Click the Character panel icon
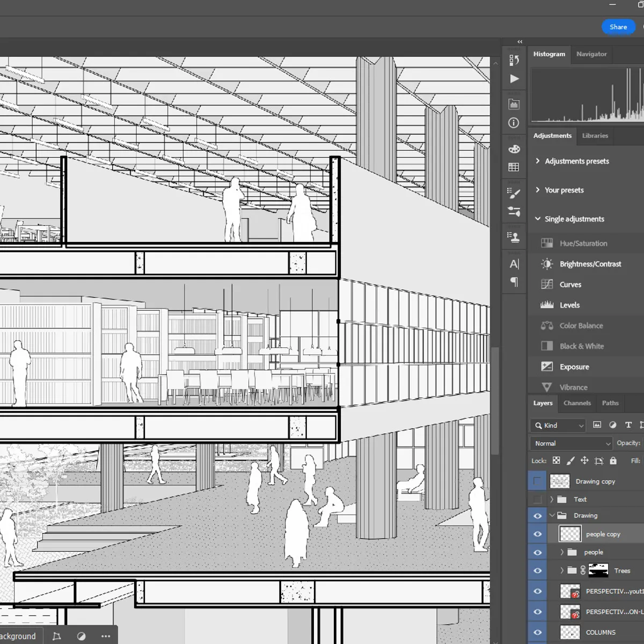 514,264
